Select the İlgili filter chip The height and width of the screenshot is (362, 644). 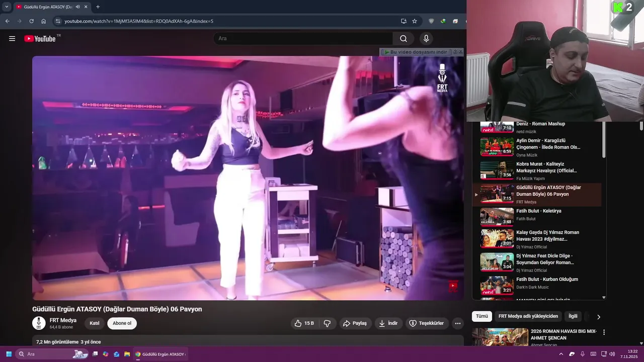tap(573, 316)
